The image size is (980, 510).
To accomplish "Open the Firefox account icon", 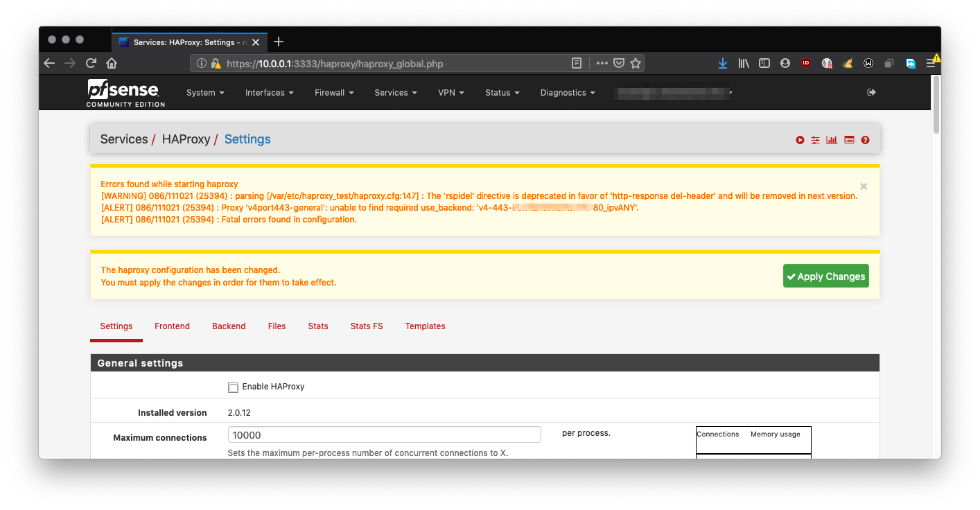I will [785, 63].
